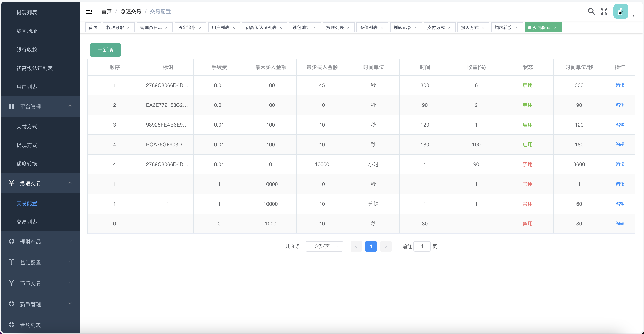Go to the previous page arrow
This screenshot has width=644, height=334.
click(x=356, y=246)
